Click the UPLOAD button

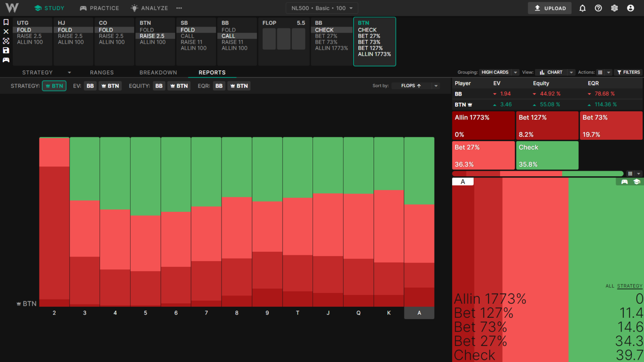click(x=550, y=8)
